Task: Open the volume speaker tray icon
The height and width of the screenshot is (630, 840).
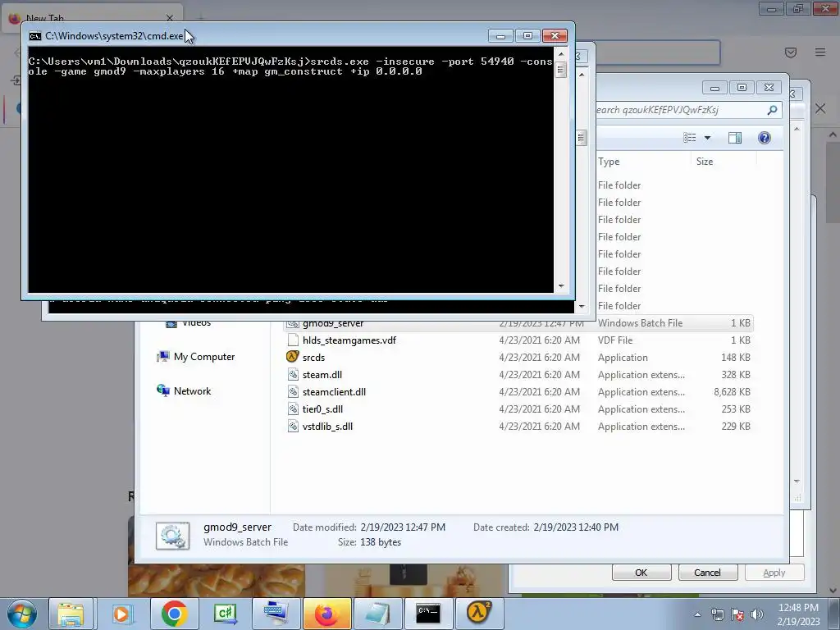Action: click(x=756, y=614)
